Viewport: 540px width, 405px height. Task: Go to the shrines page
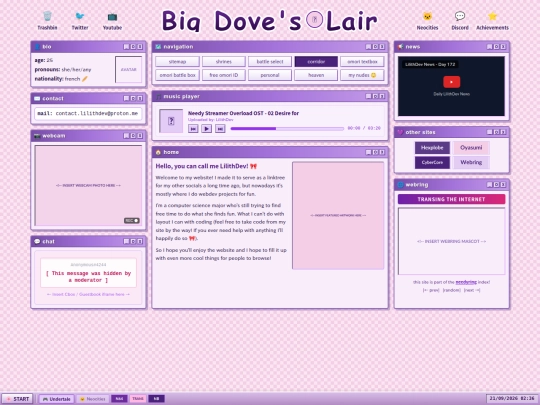pyautogui.click(x=224, y=62)
